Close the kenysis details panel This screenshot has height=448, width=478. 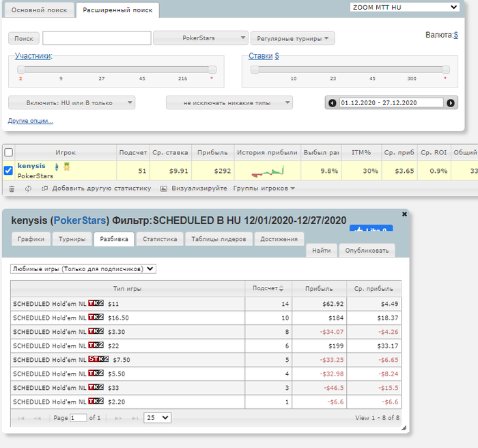pos(404,214)
